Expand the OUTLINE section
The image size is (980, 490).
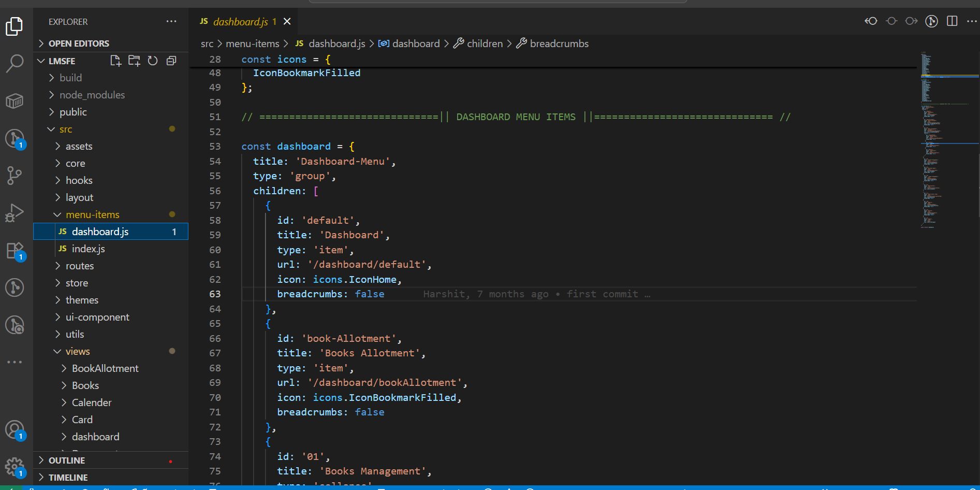click(67, 460)
